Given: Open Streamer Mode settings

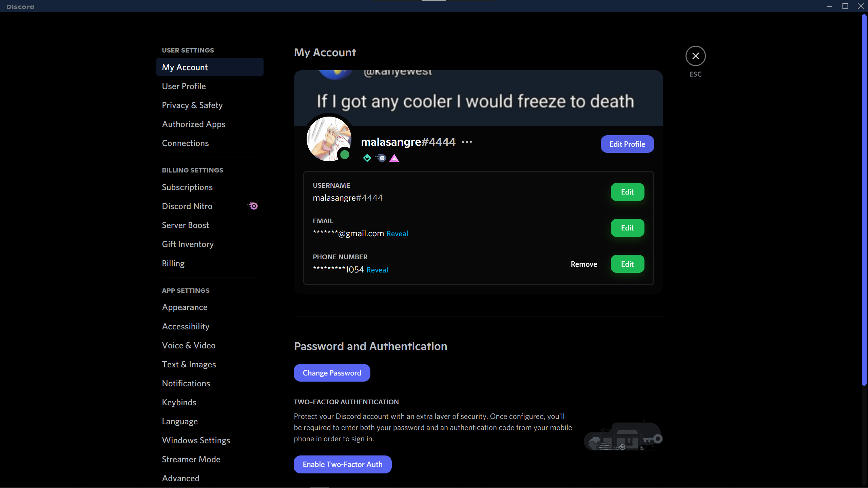Looking at the screenshot, I should coord(210,459).
